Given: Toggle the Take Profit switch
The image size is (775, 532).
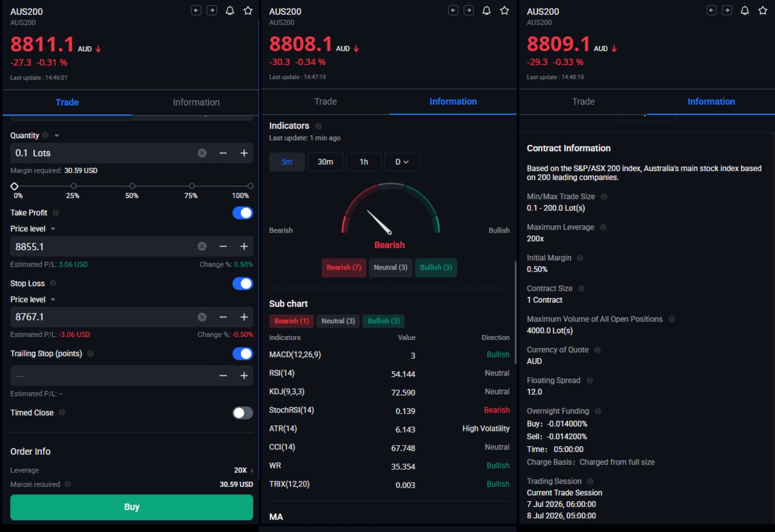Looking at the screenshot, I should [x=243, y=213].
